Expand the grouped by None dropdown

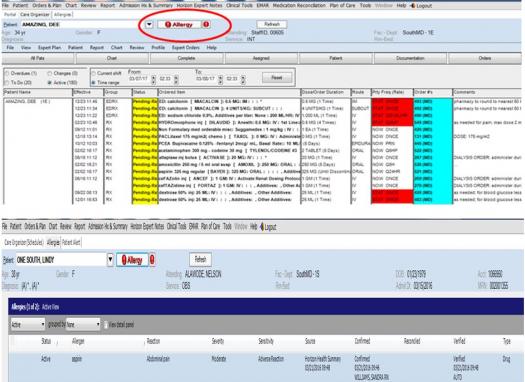click(83, 324)
